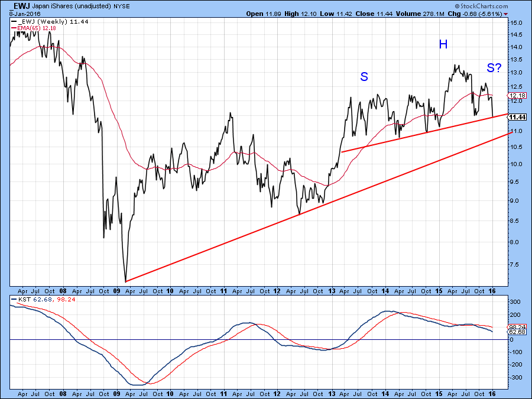Click year 13 on price chart time axis
The width and height of the screenshot is (532, 399).
332,291
